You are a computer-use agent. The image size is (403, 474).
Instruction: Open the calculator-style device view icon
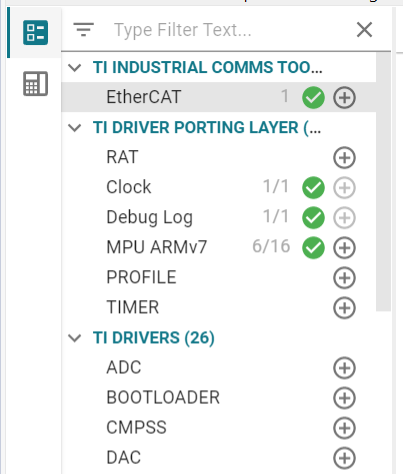point(35,84)
